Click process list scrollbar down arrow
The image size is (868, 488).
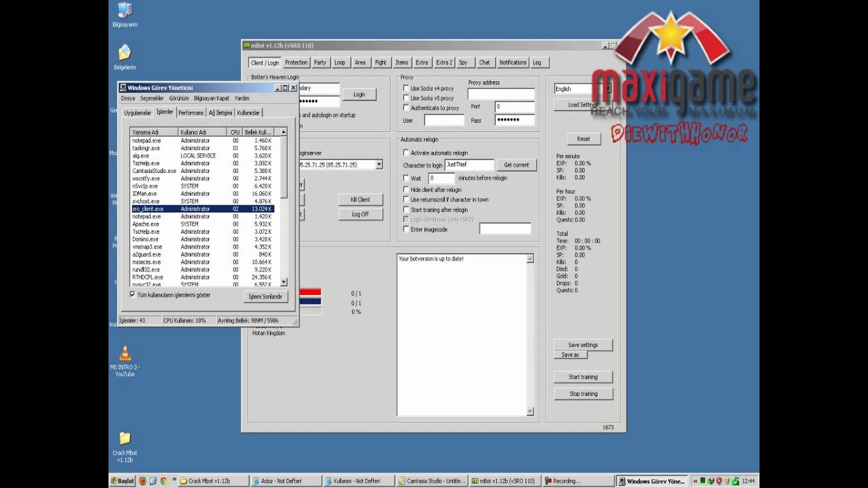click(283, 282)
